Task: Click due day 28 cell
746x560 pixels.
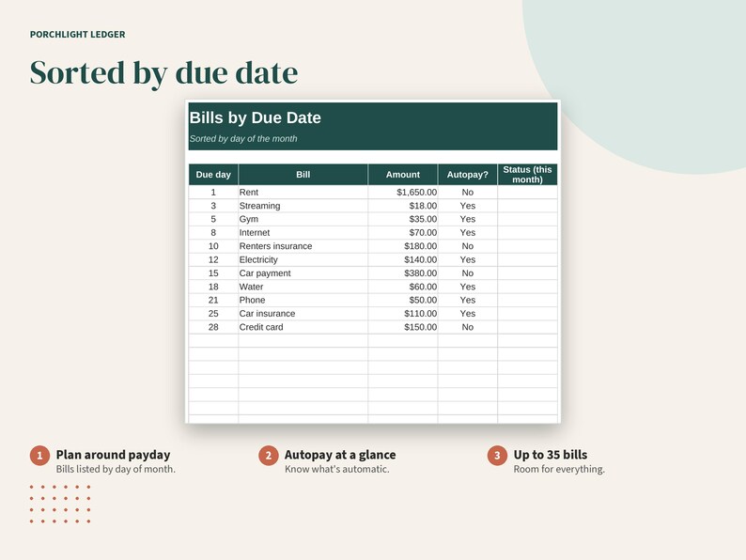Action: pos(213,327)
